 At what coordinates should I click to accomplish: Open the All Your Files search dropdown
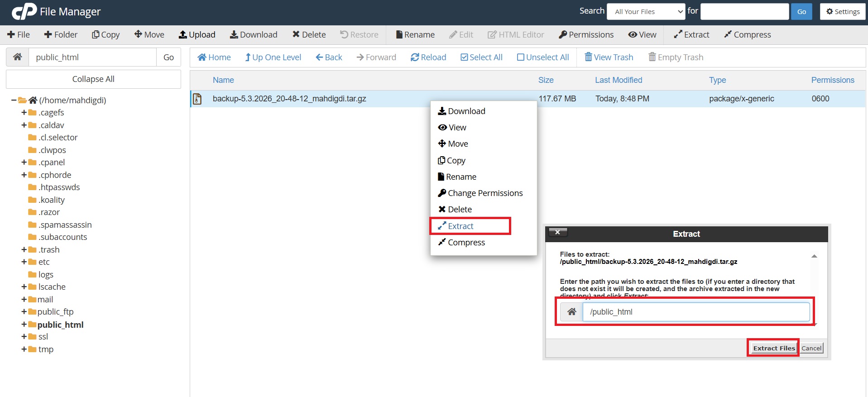pos(646,12)
